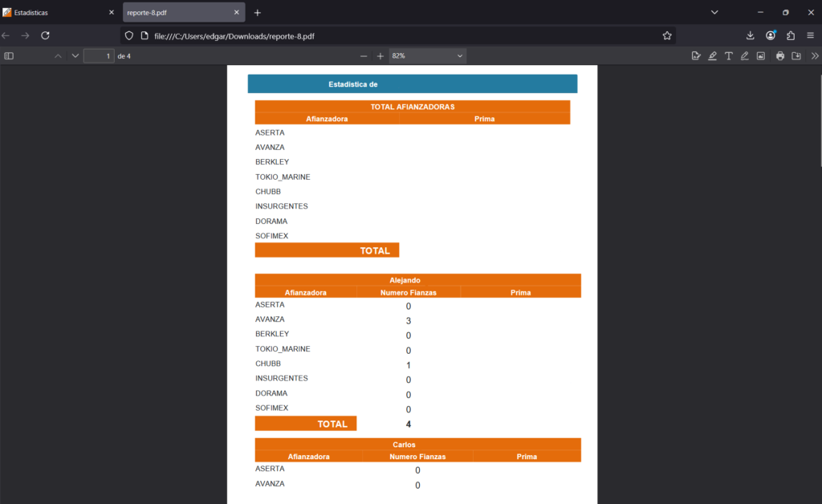Select the freehand draw tool

744,56
